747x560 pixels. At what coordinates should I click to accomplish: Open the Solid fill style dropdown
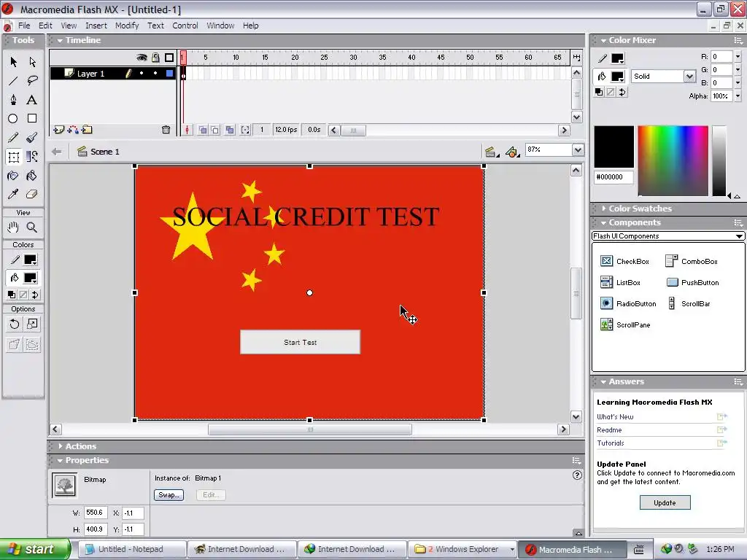(x=689, y=76)
